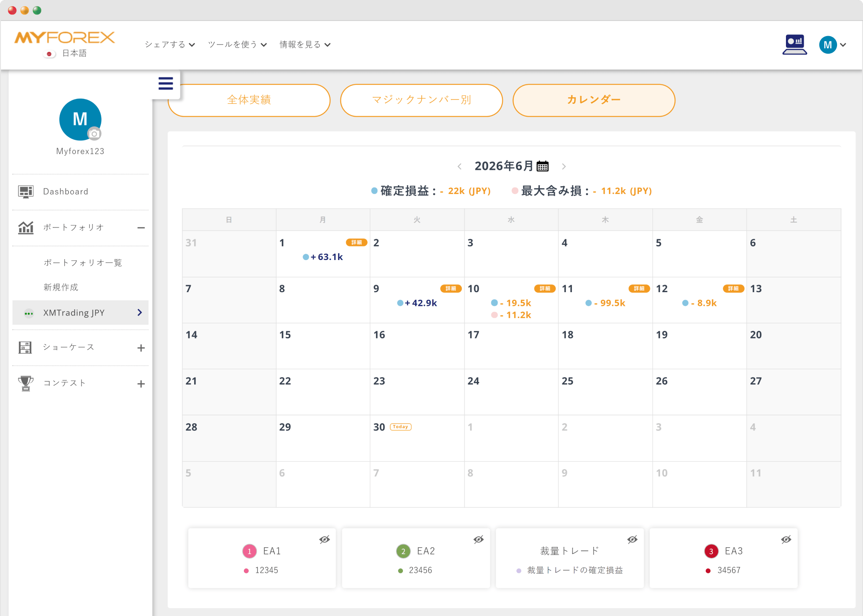Click the ショーケース showcase icon

click(25, 347)
